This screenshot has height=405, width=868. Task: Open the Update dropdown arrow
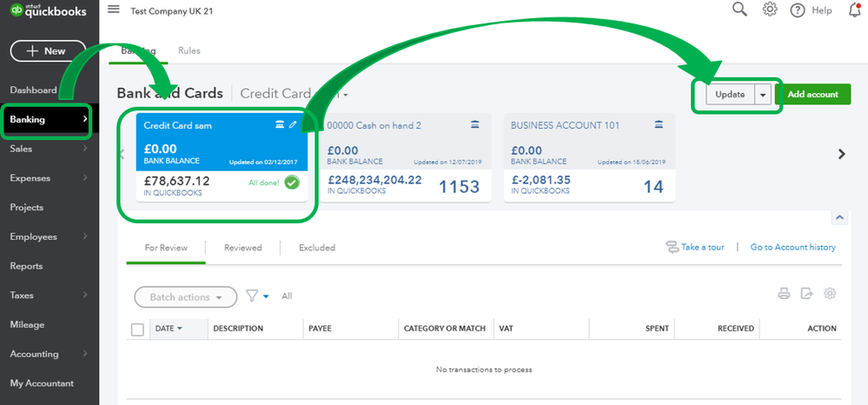coord(763,95)
